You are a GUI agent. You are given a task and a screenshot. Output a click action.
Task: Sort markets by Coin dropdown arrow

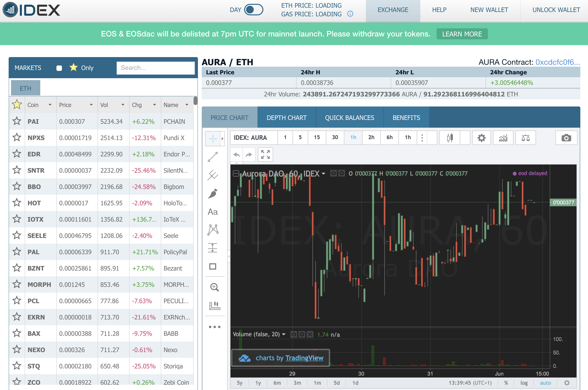(x=50, y=105)
